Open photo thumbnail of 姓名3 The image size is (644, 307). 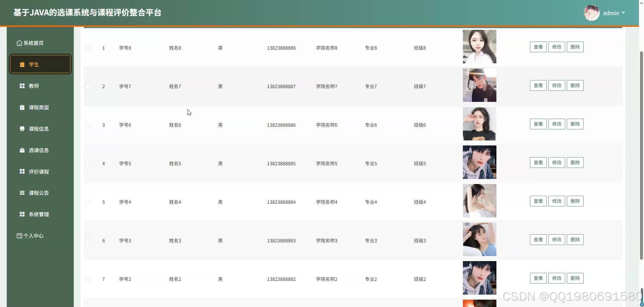click(x=480, y=239)
